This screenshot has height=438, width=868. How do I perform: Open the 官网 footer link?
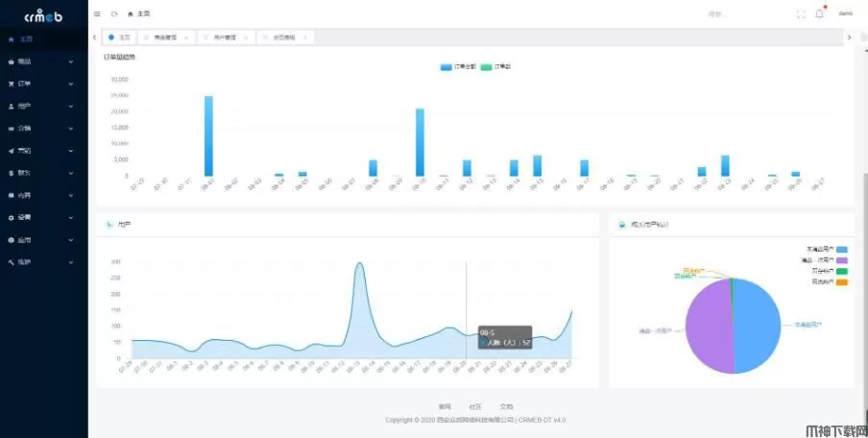[x=445, y=407]
